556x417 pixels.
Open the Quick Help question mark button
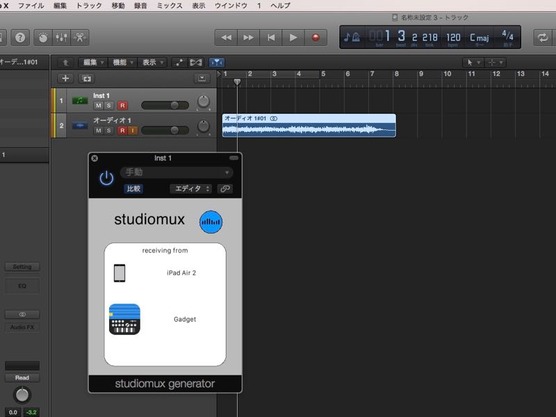[x=20, y=37]
